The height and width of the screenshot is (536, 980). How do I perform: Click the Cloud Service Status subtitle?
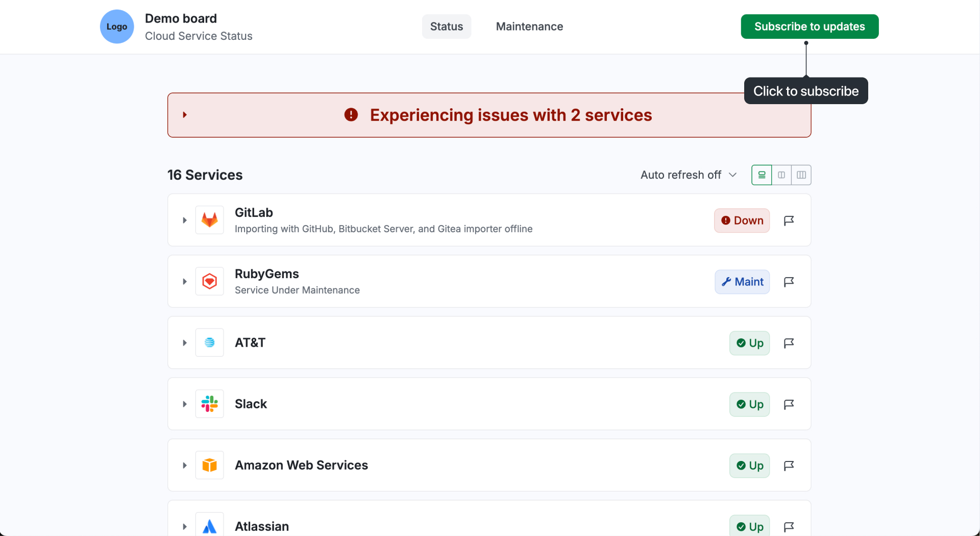199,36
